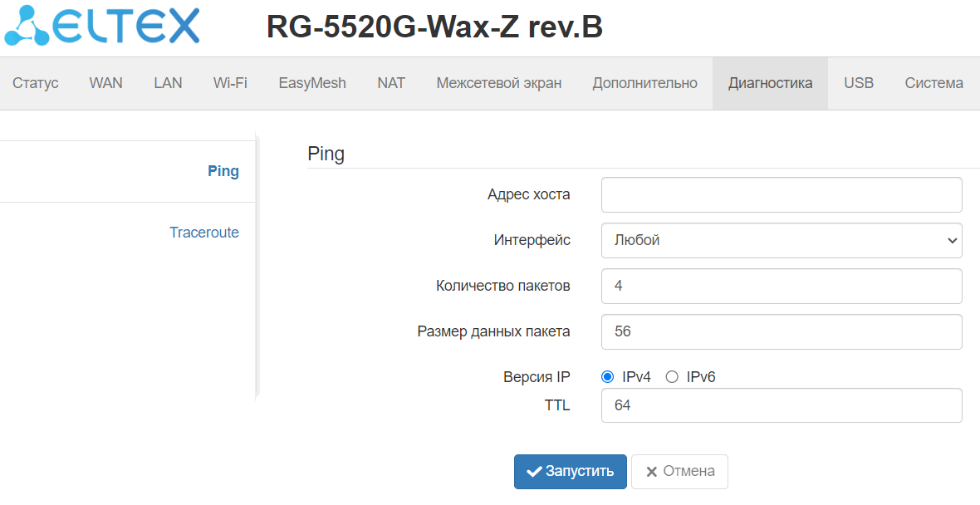Select the IPv4 radio button

(x=607, y=377)
